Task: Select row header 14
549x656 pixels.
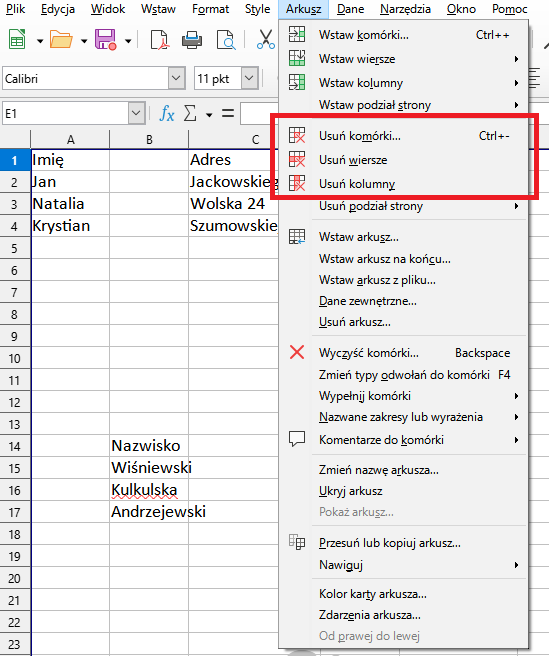Action: tap(15, 446)
